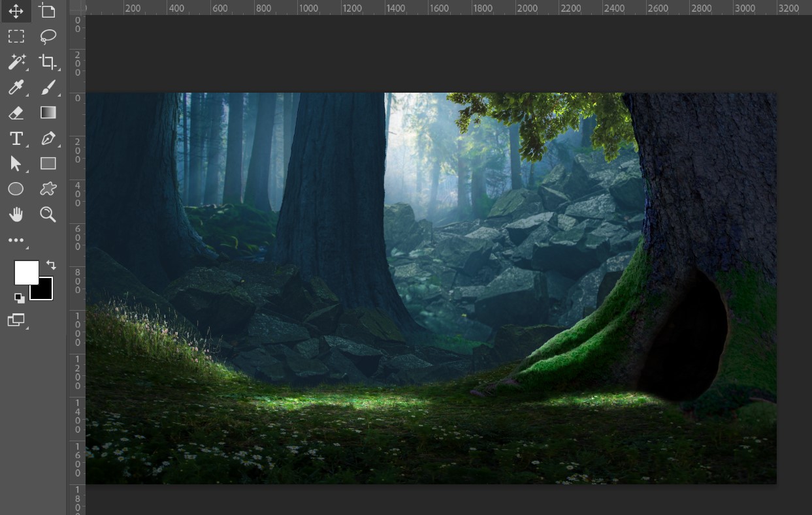
Task: Choose the Eraser tool
Action: pos(16,113)
